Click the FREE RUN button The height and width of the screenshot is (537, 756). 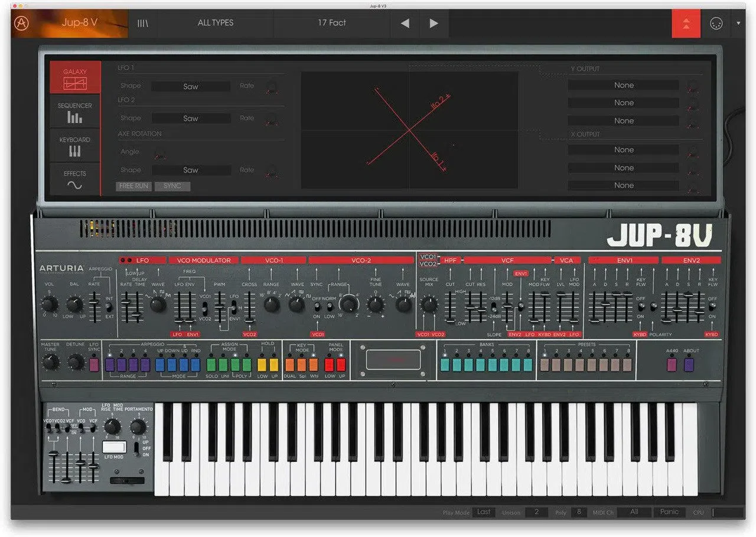[x=134, y=186]
